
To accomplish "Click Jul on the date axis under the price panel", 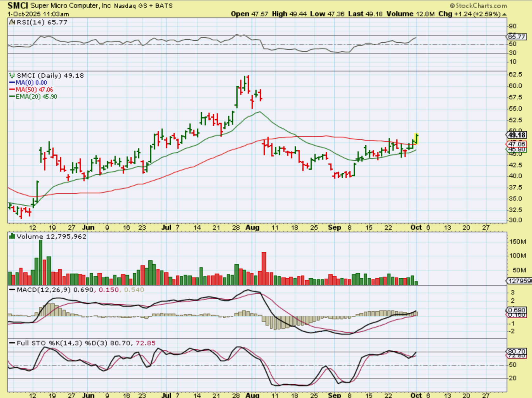I will coord(166,228).
